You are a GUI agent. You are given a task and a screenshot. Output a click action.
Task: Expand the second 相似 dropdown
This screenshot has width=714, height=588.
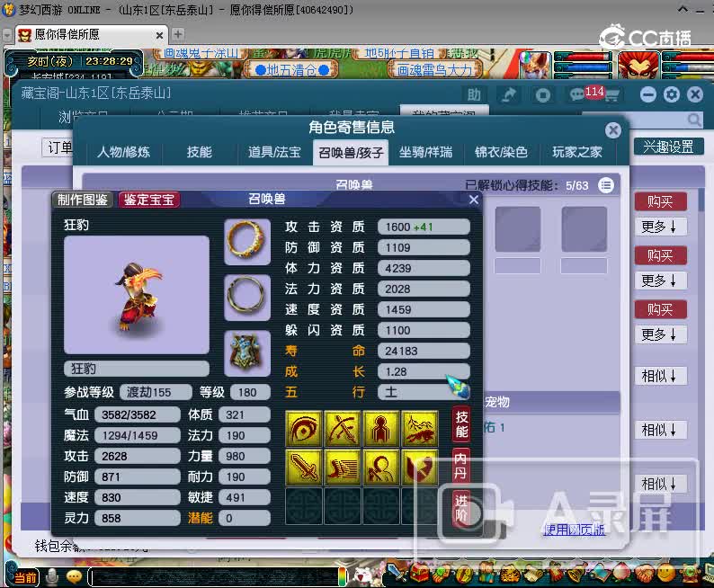pyautogui.click(x=660, y=430)
